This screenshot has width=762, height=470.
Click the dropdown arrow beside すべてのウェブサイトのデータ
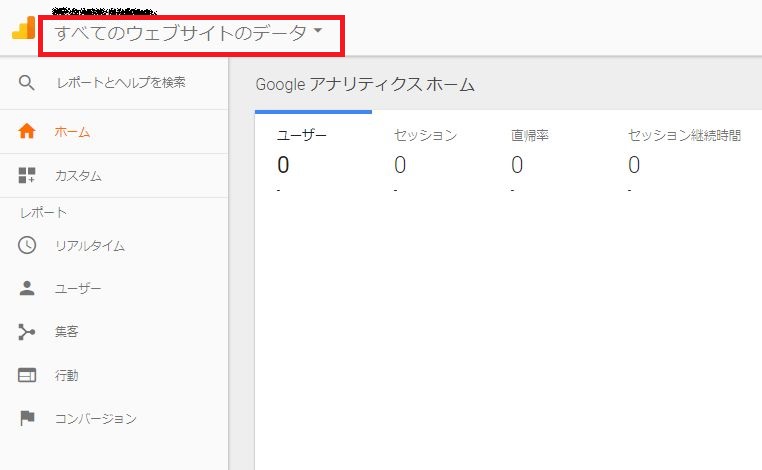(318, 30)
